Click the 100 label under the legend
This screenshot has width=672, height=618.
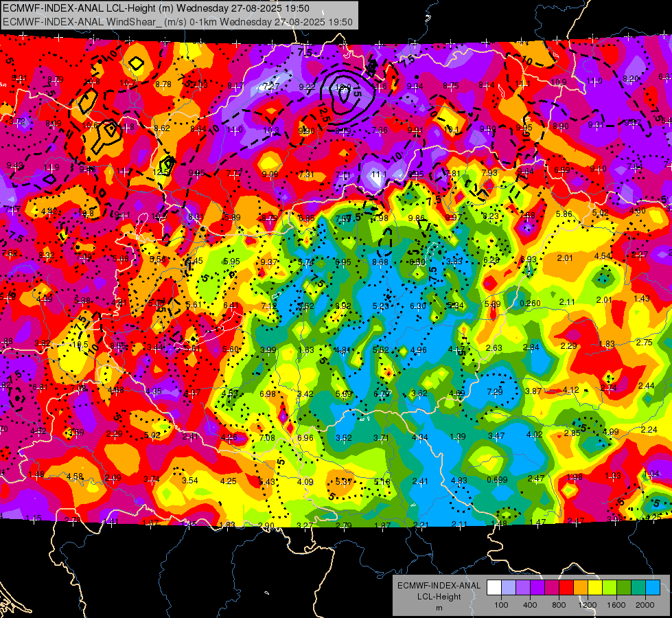pyautogui.click(x=501, y=605)
